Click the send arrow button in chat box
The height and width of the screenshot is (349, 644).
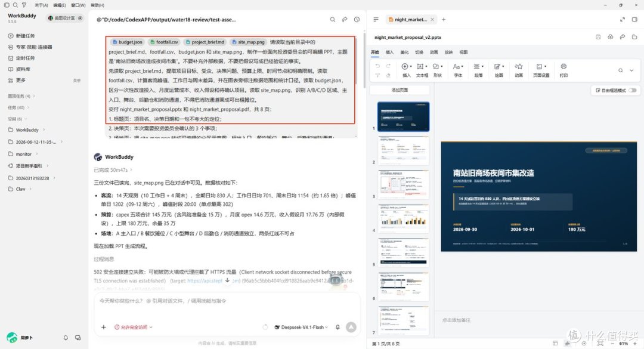click(351, 327)
